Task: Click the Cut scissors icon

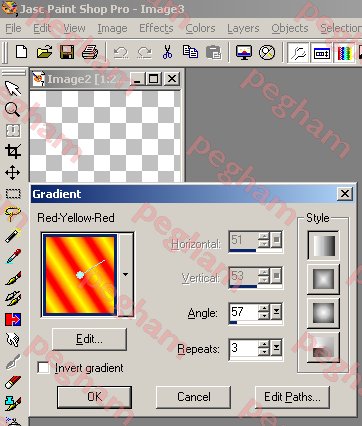Action: click(x=167, y=52)
